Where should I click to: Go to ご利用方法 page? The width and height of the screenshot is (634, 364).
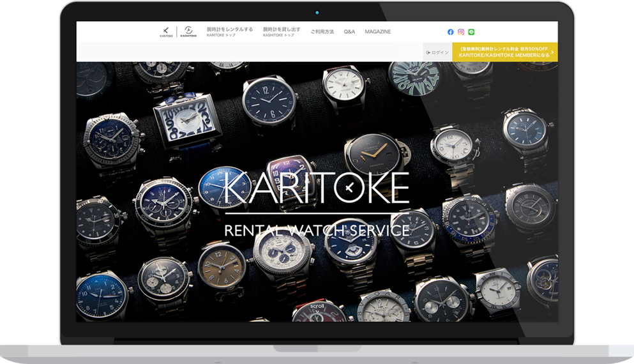click(x=322, y=31)
